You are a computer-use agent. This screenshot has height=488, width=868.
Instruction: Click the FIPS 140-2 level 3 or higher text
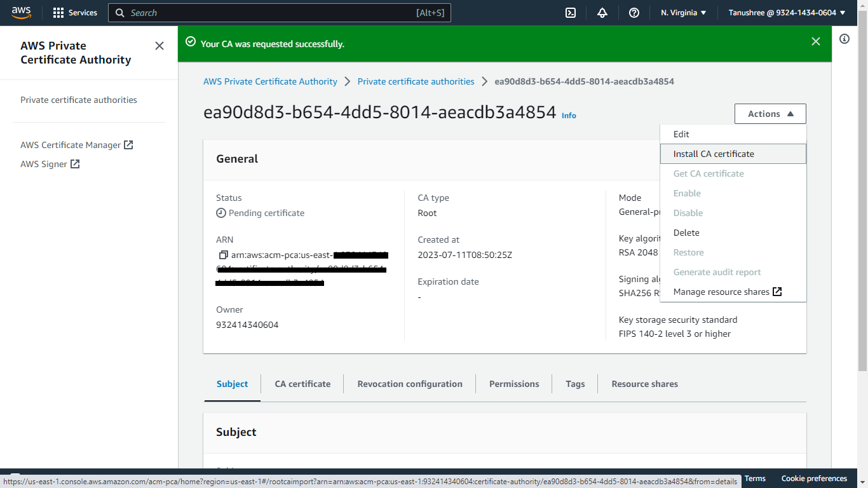pos(675,334)
